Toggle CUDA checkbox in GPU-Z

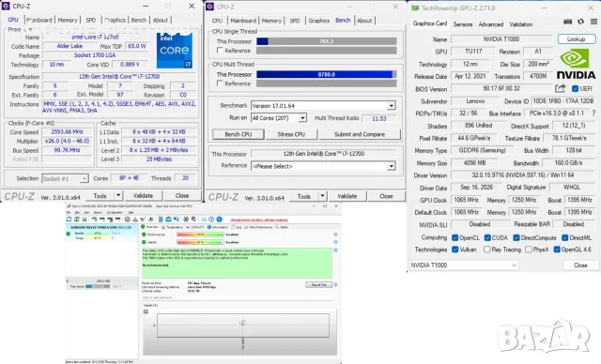(487, 237)
